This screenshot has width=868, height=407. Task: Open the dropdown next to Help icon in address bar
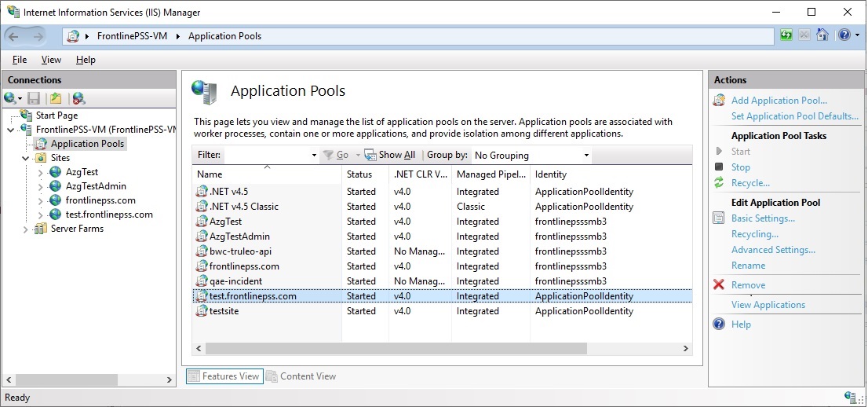tap(858, 35)
